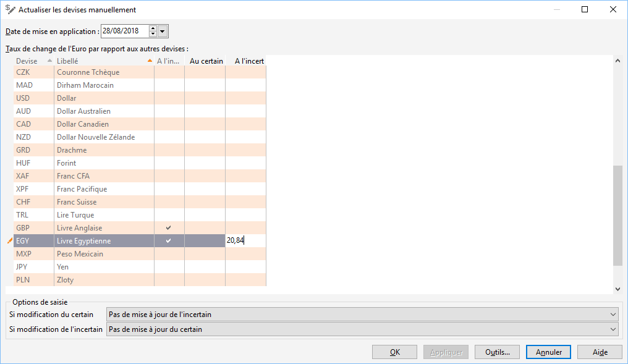The height and width of the screenshot is (364, 628).
Task: Select the Lire Turque row
Action: coord(140,214)
